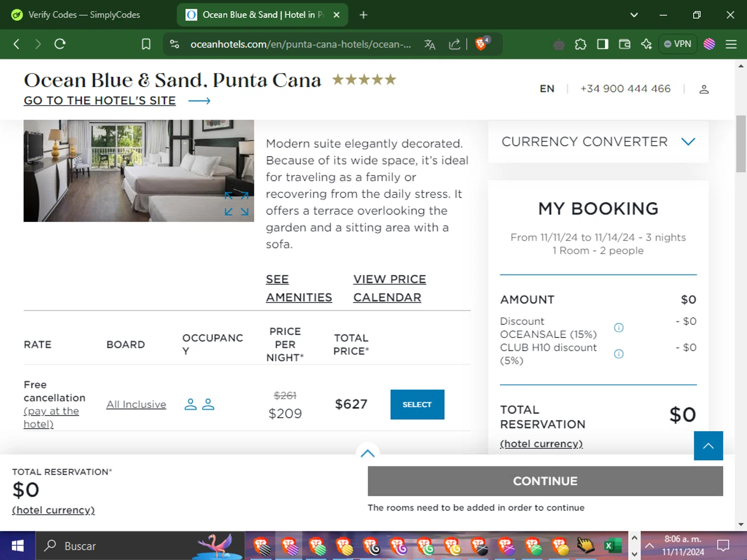Open the pointing hand taskbar app
The image size is (747, 560).
point(586,546)
